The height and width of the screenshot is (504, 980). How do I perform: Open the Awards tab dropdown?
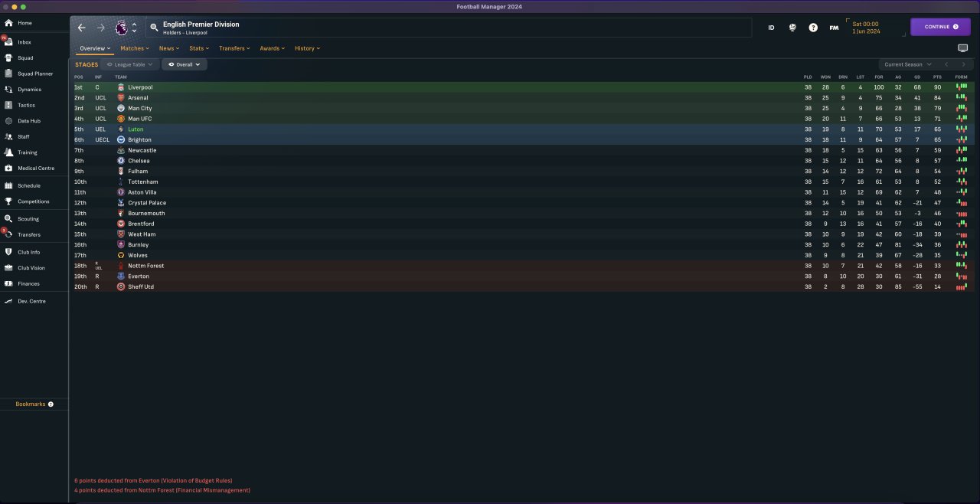point(272,48)
